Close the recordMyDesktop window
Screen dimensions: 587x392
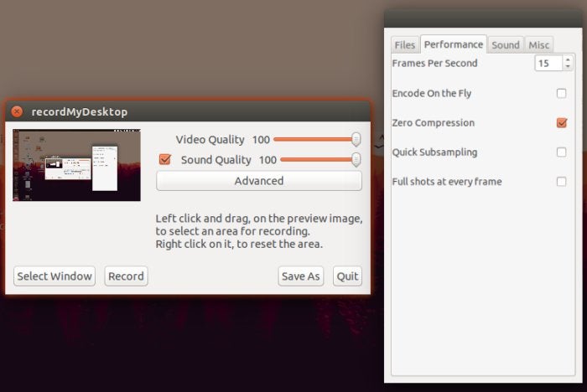pos(17,111)
